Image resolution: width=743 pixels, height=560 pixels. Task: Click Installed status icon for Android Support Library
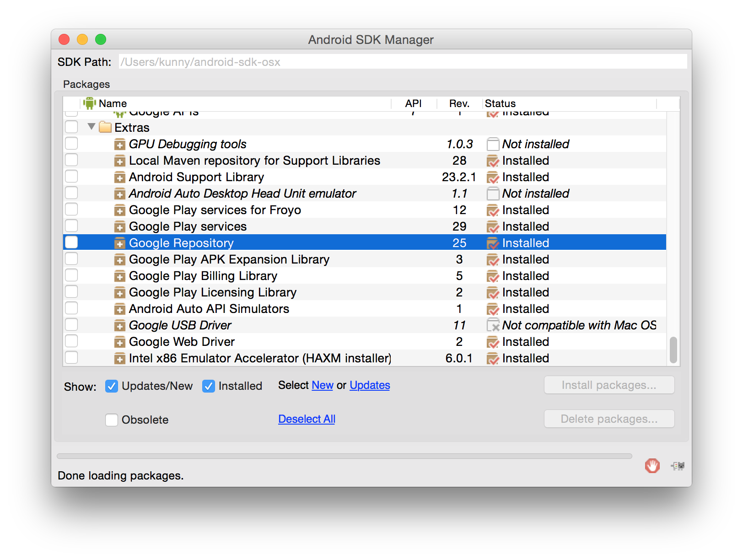[x=493, y=178]
